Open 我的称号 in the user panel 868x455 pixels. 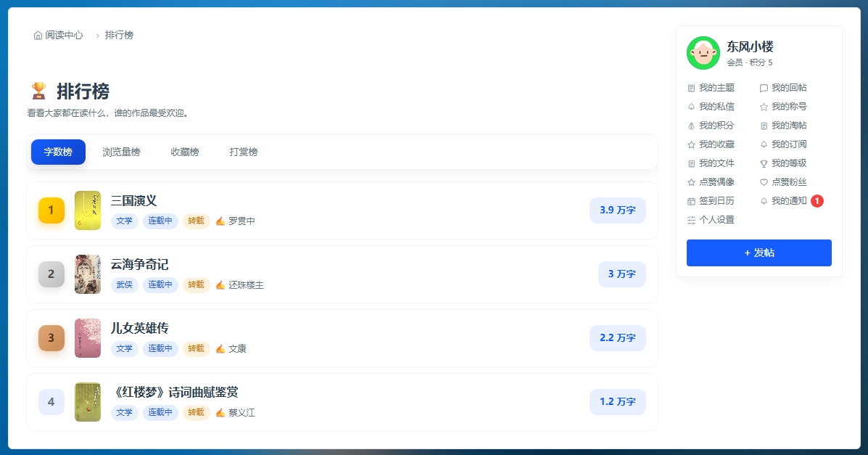[x=783, y=107]
